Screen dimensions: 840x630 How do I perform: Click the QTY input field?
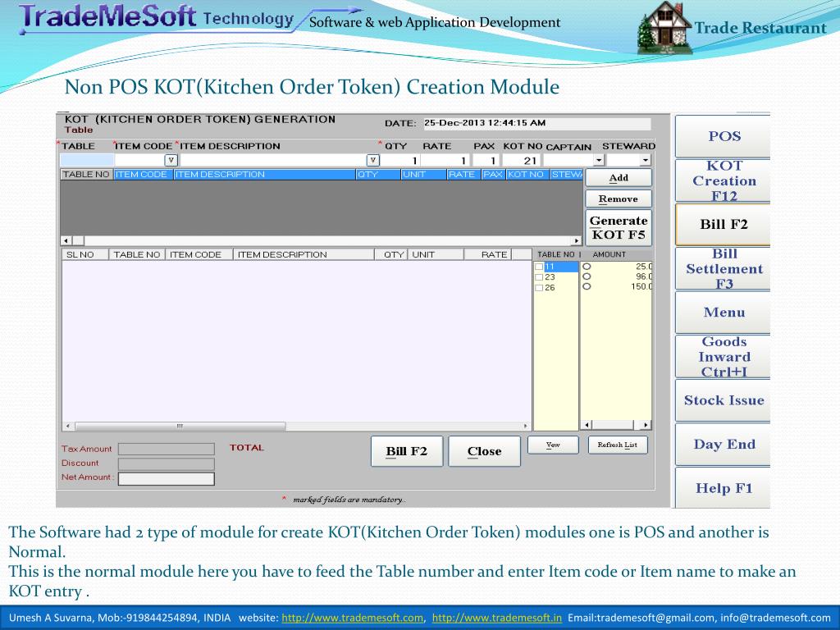400,160
